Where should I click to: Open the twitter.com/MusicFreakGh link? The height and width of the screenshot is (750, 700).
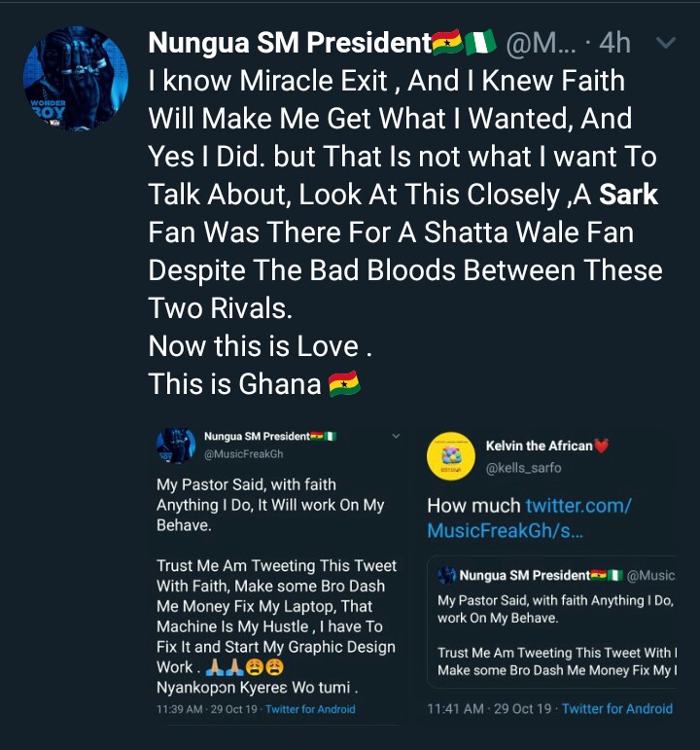point(529,518)
